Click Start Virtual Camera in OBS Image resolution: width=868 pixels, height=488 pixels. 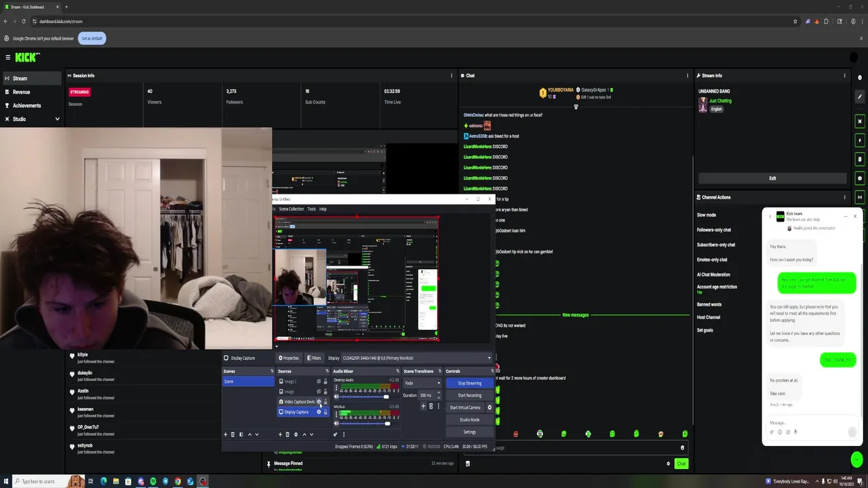pos(465,407)
